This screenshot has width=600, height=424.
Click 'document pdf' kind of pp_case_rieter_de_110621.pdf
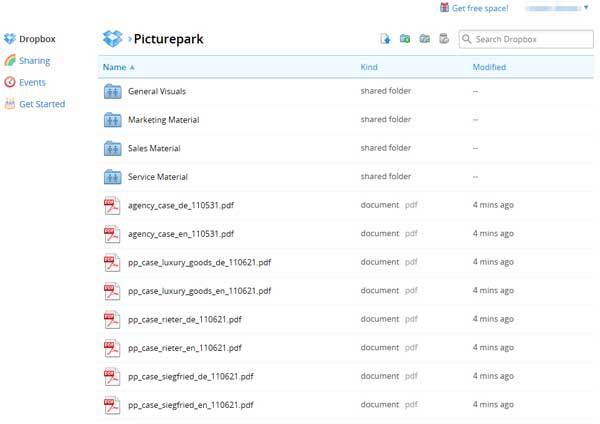point(389,319)
